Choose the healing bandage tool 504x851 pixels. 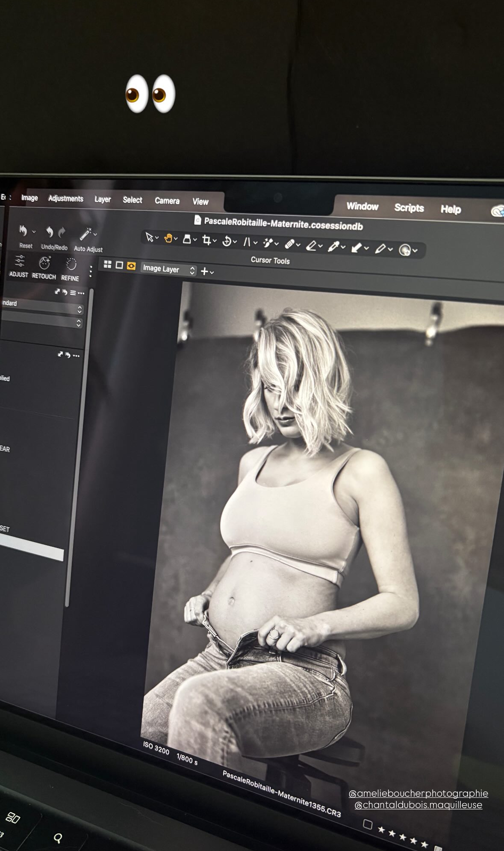[x=289, y=244]
